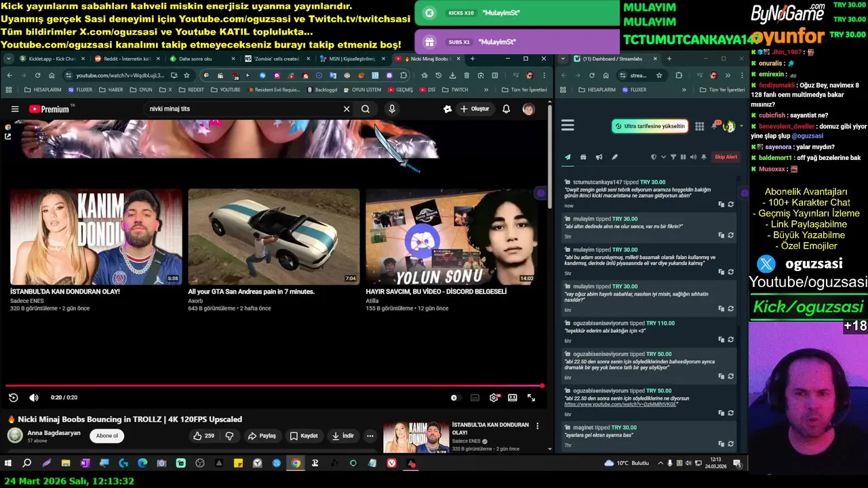The image size is (868, 488).
Task: Dislike the video
Action: [229, 436]
